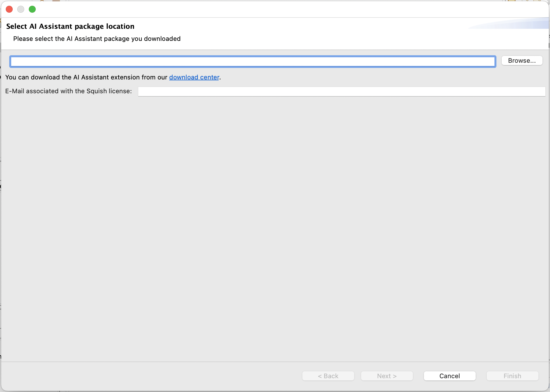Screen dimensions: 550x392
Task: Open file chooser with Browse button
Action: tap(521, 61)
